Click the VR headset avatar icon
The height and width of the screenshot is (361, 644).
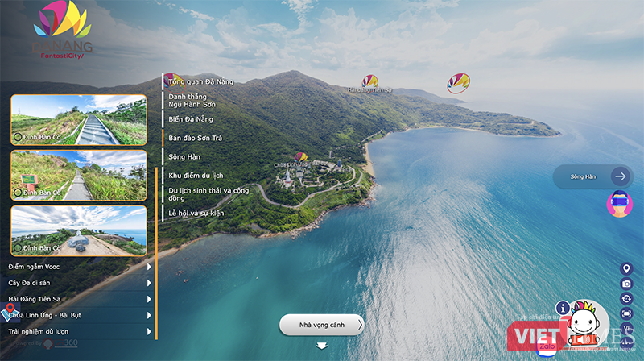(x=619, y=204)
